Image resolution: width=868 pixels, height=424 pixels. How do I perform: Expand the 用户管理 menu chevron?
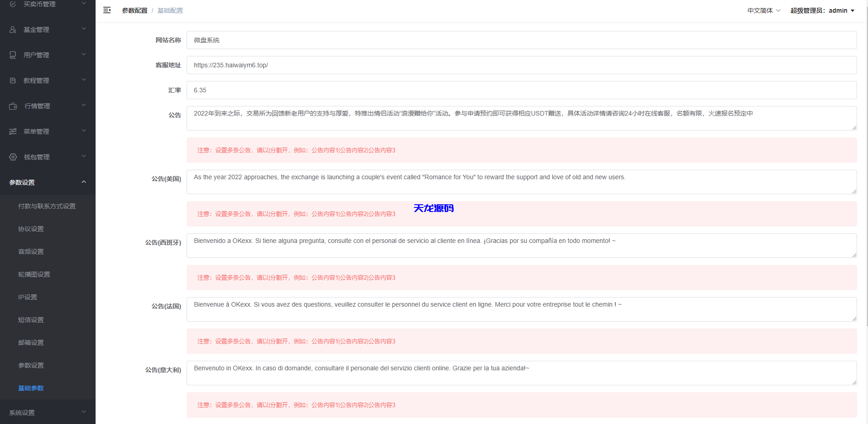click(84, 55)
